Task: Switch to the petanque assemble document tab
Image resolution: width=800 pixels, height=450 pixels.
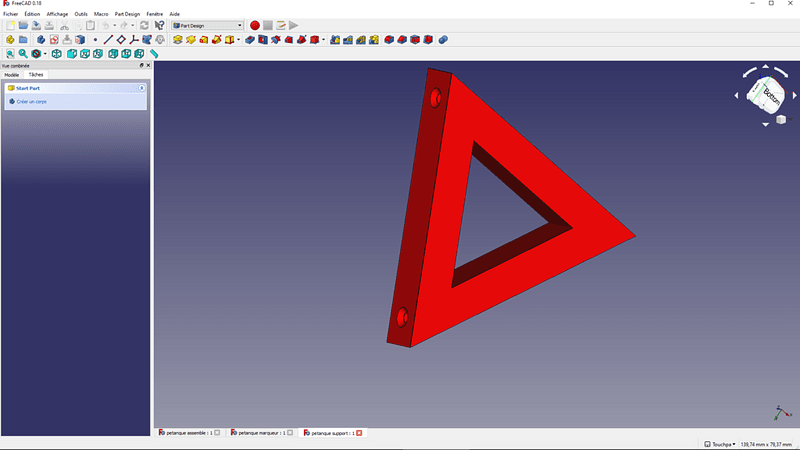Action: point(189,433)
